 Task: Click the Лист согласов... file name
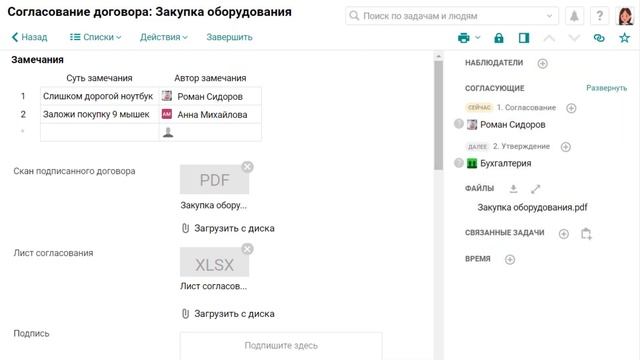213,286
